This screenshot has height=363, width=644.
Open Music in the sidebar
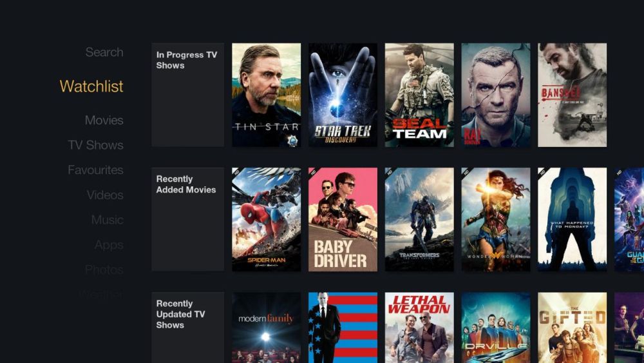(x=107, y=220)
